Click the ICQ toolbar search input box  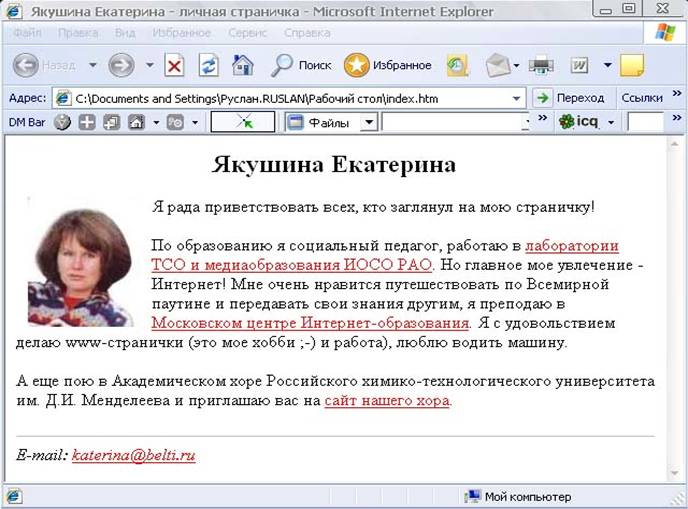click(645, 122)
